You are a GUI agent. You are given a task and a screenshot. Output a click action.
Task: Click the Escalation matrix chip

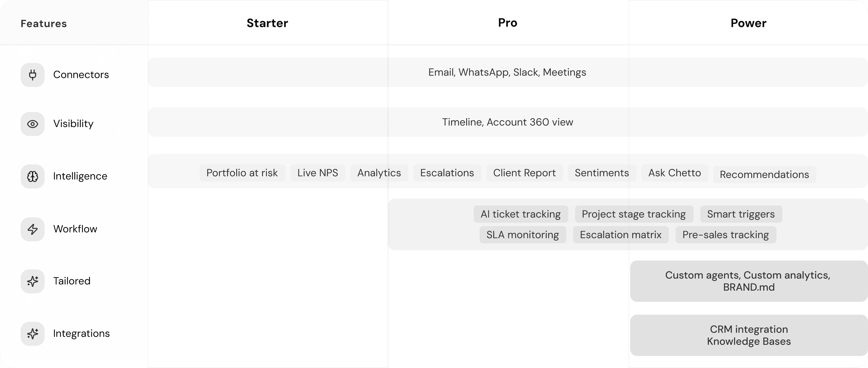pyautogui.click(x=621, y=235)
